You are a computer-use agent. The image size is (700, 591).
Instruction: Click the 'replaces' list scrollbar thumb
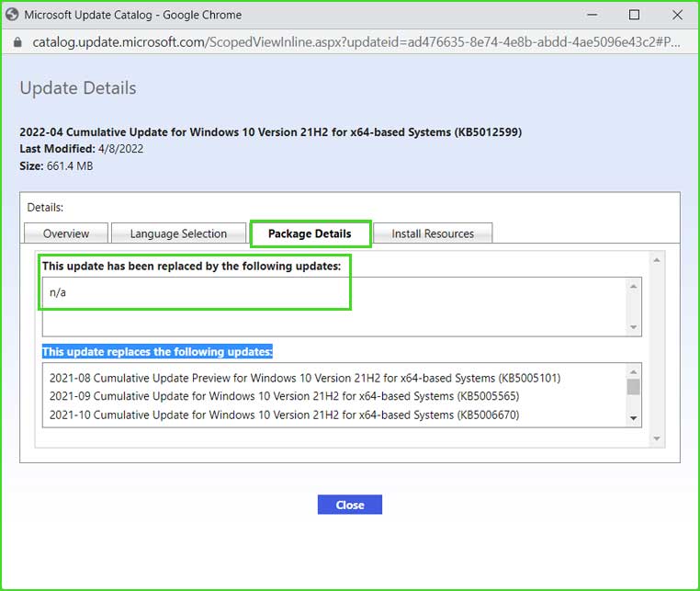click(634, 387)
